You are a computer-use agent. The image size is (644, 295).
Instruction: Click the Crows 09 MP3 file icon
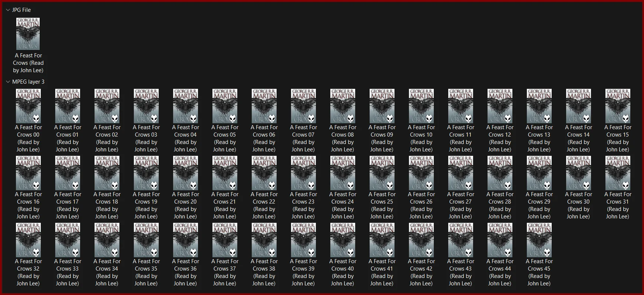[382, 106]
